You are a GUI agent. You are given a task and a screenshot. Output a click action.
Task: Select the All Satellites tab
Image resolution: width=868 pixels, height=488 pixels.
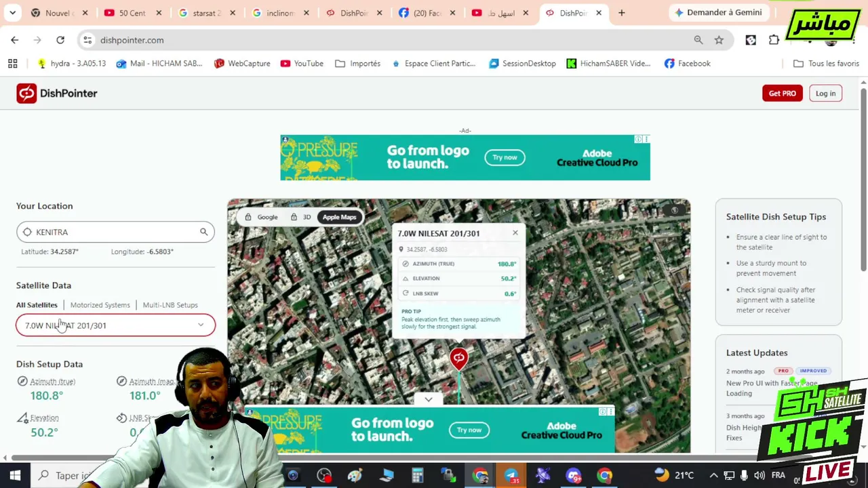tap(37, 305)
